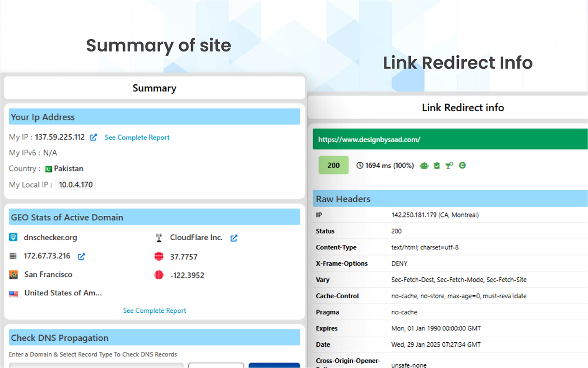Viewport: 588px width, 368px height.
Task: Open See Complete Report beside My IP
Action: pos(137,137)
